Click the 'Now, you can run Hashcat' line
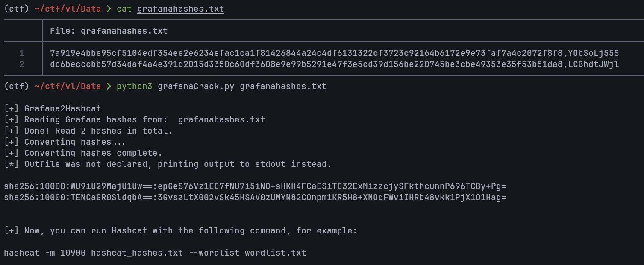 point(180,231)
